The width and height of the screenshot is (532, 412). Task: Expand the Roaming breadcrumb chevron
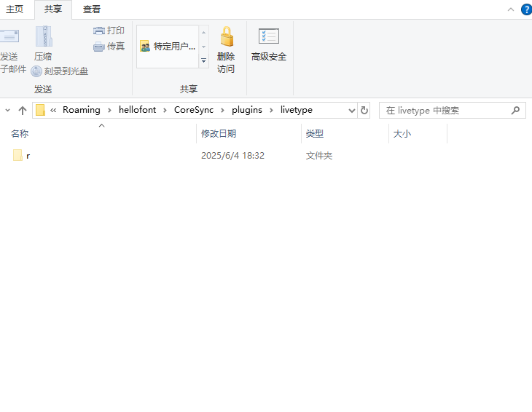[x=109, y=110]
